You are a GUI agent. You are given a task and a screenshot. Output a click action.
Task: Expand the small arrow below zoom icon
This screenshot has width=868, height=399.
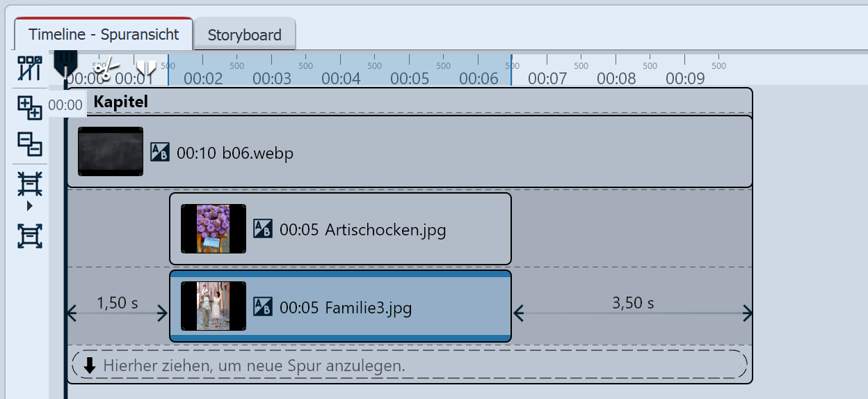point(30,206)
